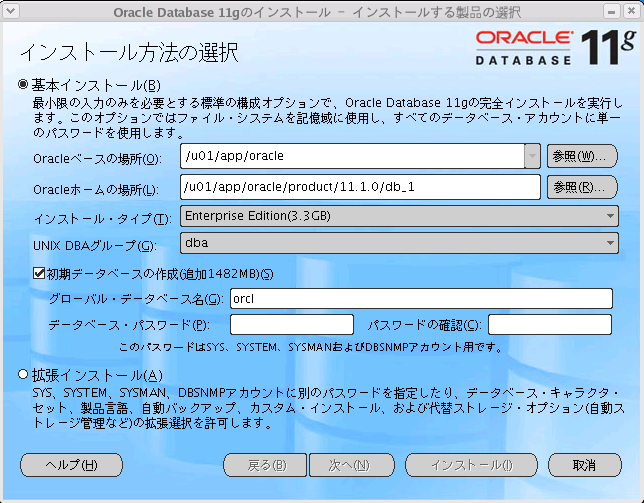Open the Oracleベースの場所 dropdown arrow
Screen dimensions: 644x503
tap(532, 156)
